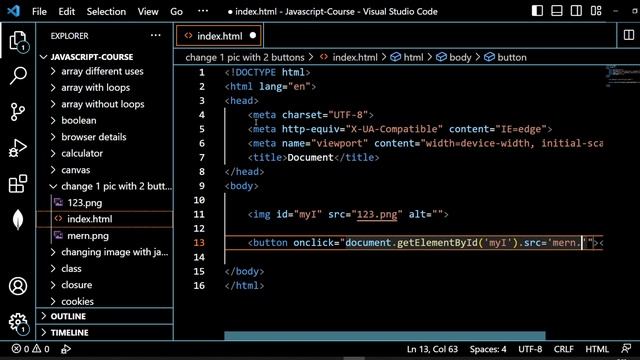Image resolution: width=640 pixels, height=360 pixels.
Task: Open the Explorer view in activity bar
Action: point(18,40)
